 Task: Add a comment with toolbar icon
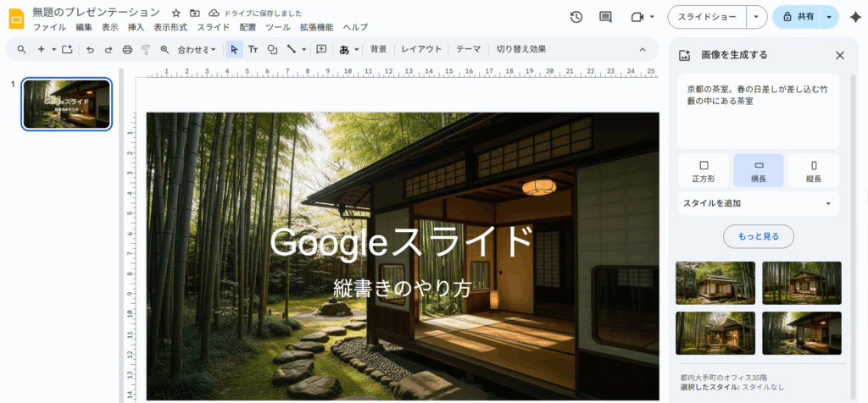321,49
